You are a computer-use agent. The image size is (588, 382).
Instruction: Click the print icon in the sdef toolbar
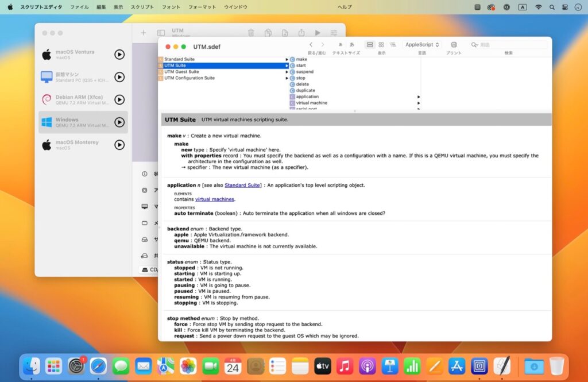(x=454, y=45)
